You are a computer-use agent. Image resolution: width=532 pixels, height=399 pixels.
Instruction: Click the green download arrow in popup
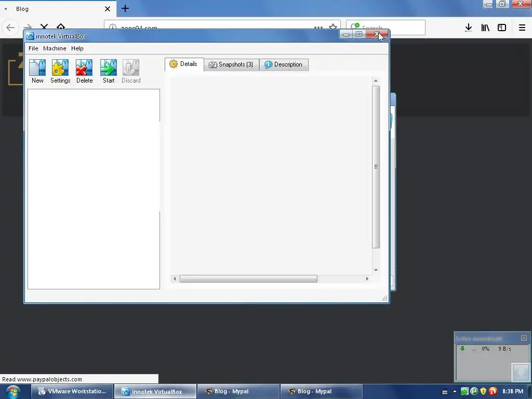[x=462, y=349]
